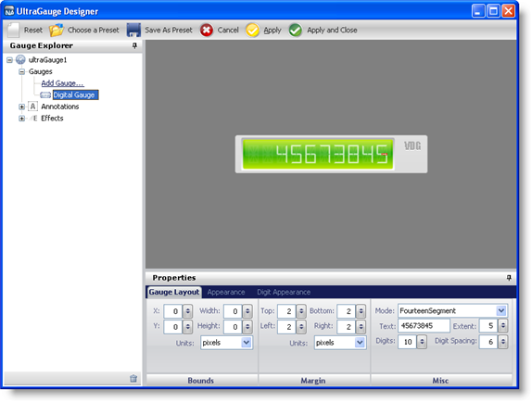Screen dimensions: 532x402
Task: Click the Digits spinner arrows
Action: [422, 341]
